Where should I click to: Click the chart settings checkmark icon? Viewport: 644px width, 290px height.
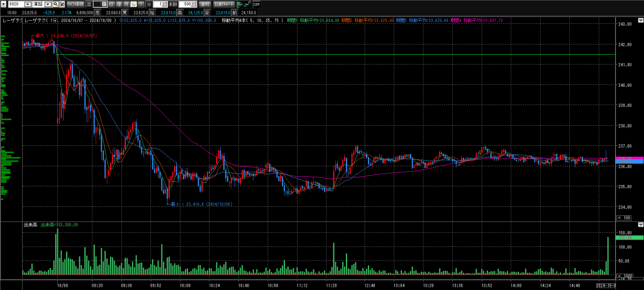pyautogui.click(x=62, y=4)
